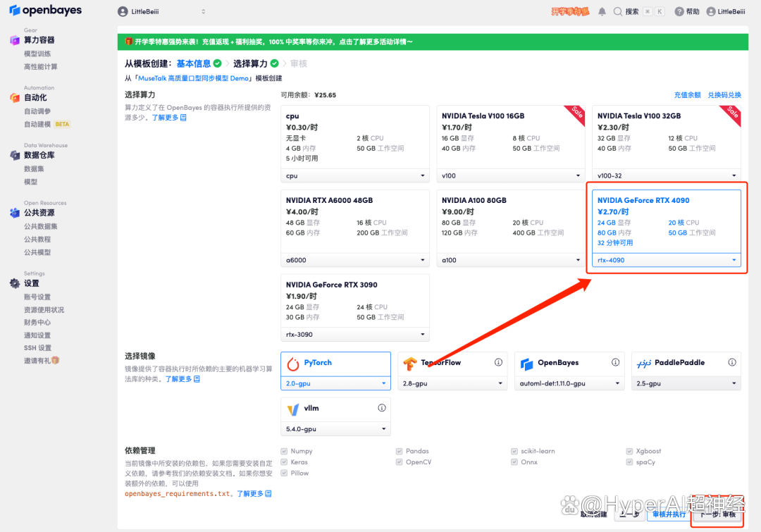Open the a6000 compute dropdown

click(355, 261)
